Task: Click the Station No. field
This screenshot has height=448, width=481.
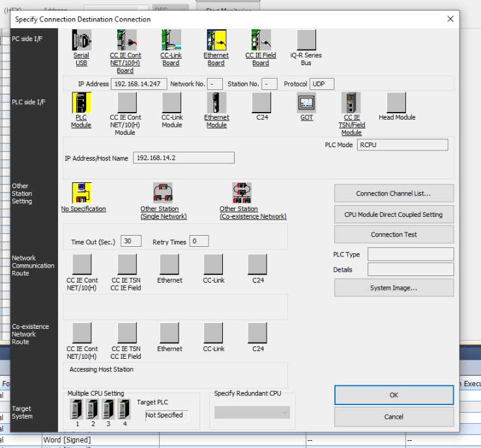Action: [x=270, y=84]
